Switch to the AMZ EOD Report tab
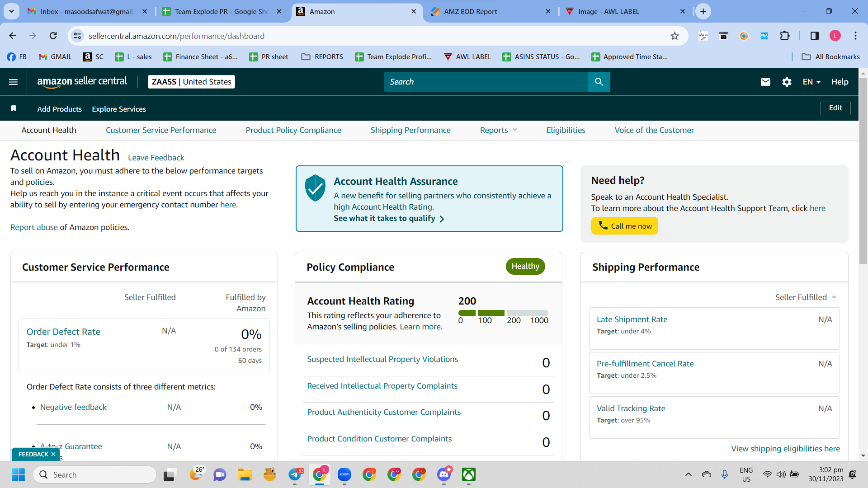Screen dimensions: 868x488 pyautogui.click(x=491, y=12)
